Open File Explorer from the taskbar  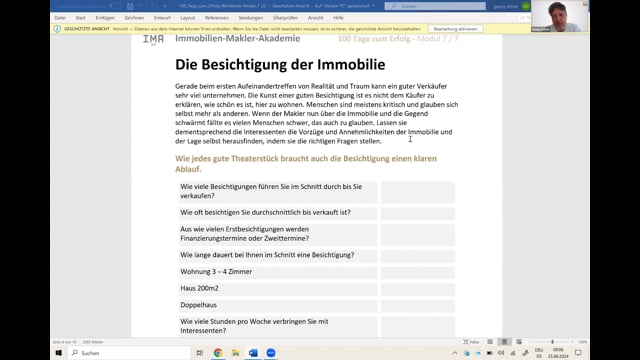(236, 353)
